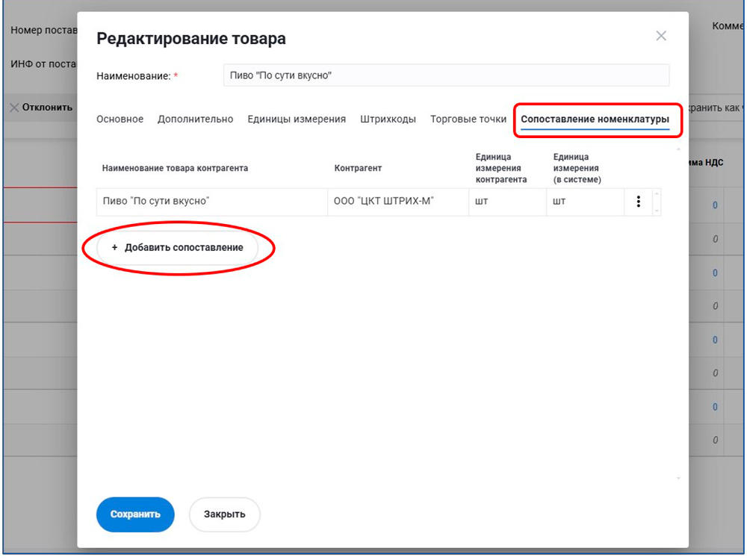Open the Дополнительно tab

point(195,119)
